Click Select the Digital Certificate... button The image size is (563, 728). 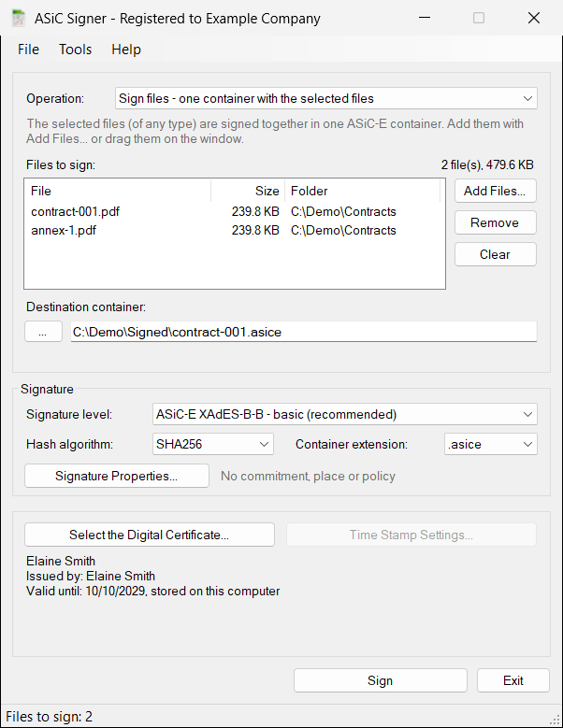coord(149,535)
